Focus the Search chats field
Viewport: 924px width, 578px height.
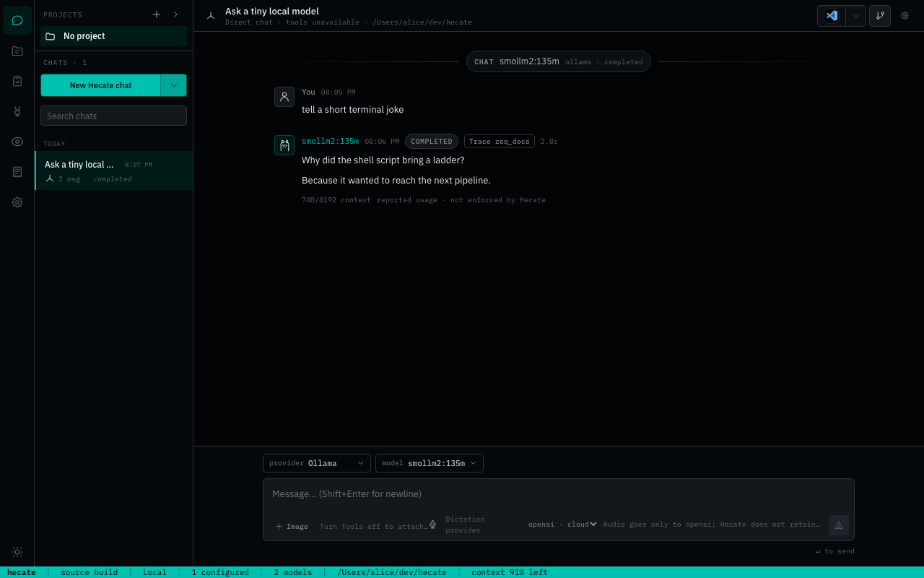(114, 116)
